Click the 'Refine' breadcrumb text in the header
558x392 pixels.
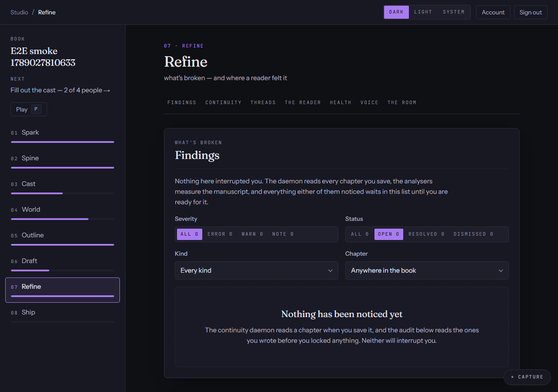(47, 12)
